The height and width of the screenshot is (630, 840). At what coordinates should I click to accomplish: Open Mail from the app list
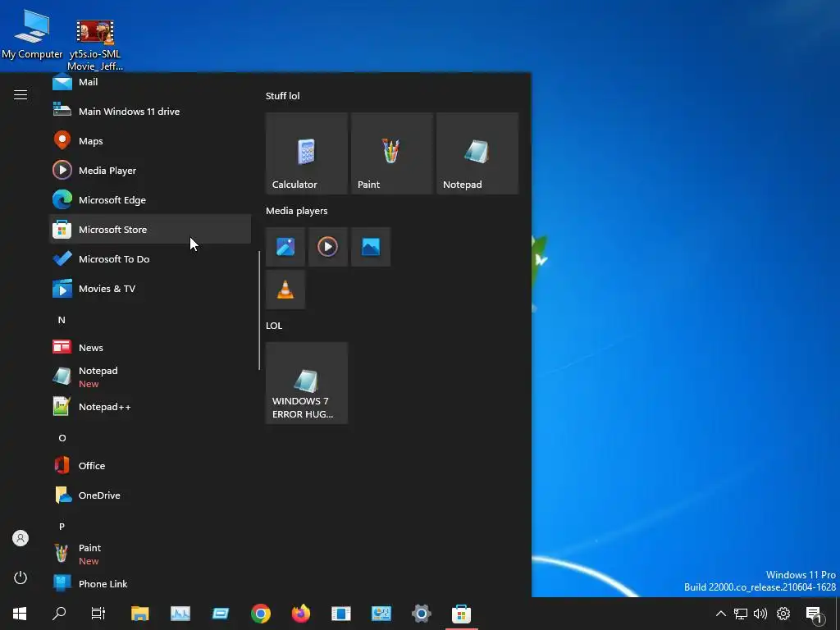[x=150, y=82]
